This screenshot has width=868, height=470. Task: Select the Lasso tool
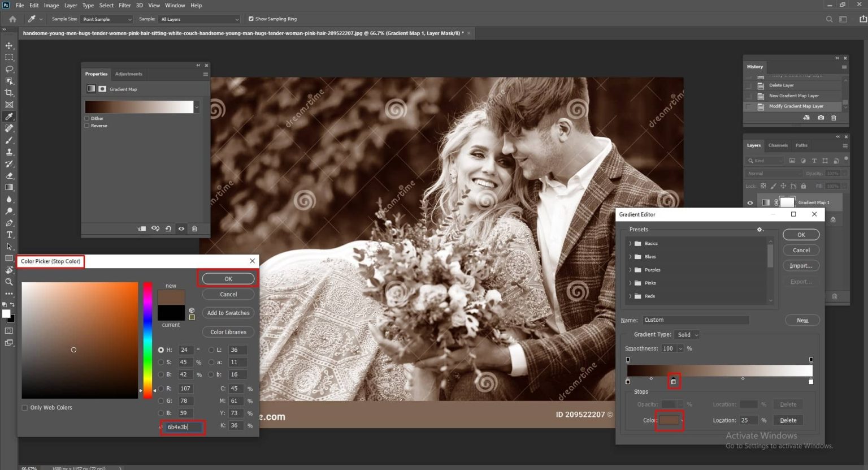(x=8, y=69)
